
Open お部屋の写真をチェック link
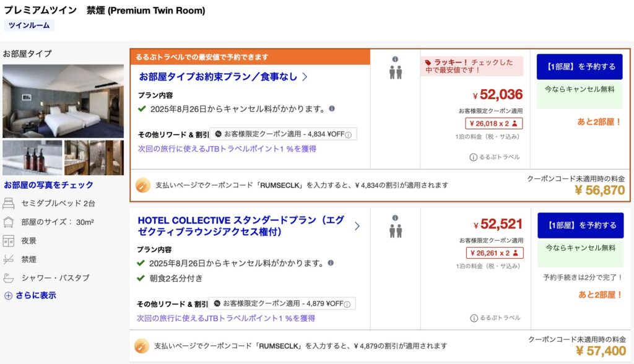tap(49, 184)
